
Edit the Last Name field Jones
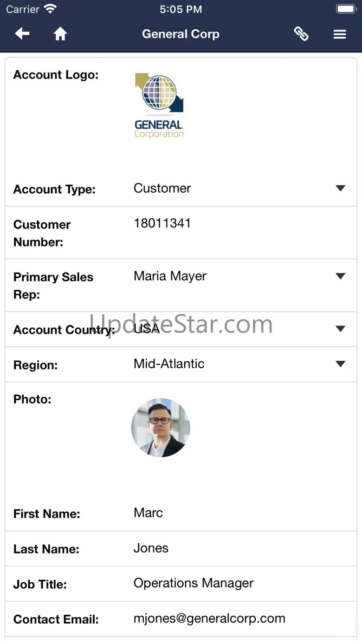[x=151, y=548]
